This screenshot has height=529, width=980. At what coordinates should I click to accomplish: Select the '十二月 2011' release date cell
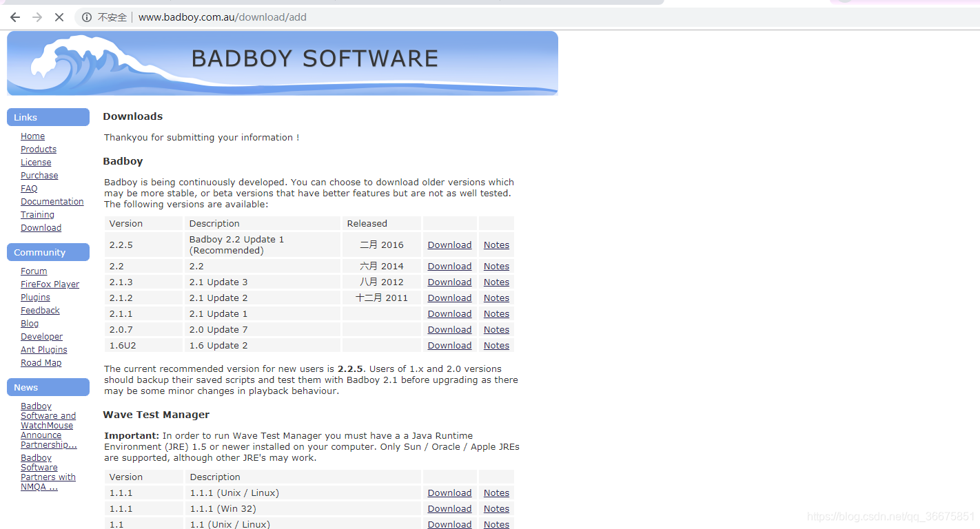pos(382,298)
